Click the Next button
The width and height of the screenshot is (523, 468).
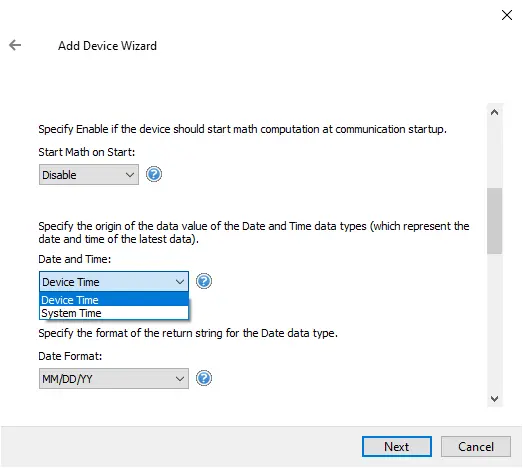397,446
